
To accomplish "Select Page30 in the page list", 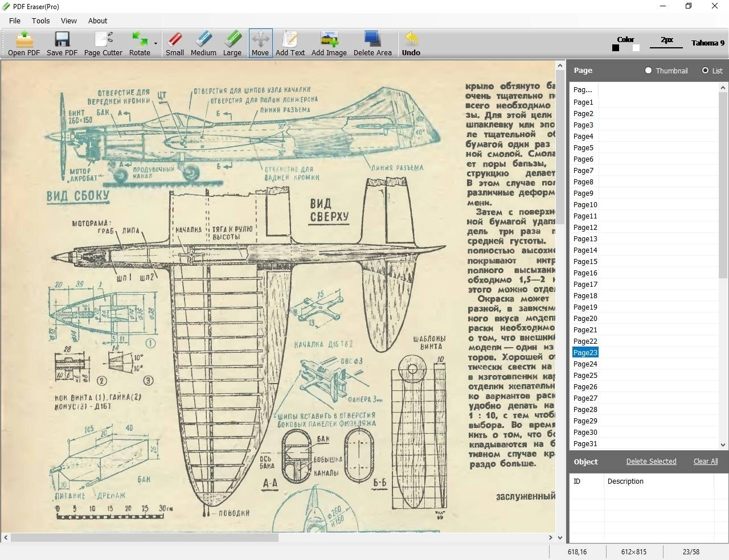I will (585, 433).
